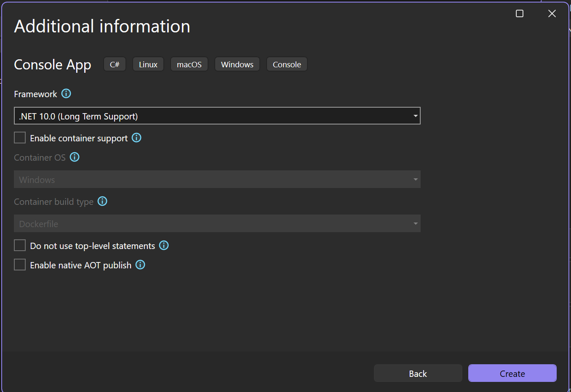
Task: Click the info icon for top-level statements
Action: [164, 245]
